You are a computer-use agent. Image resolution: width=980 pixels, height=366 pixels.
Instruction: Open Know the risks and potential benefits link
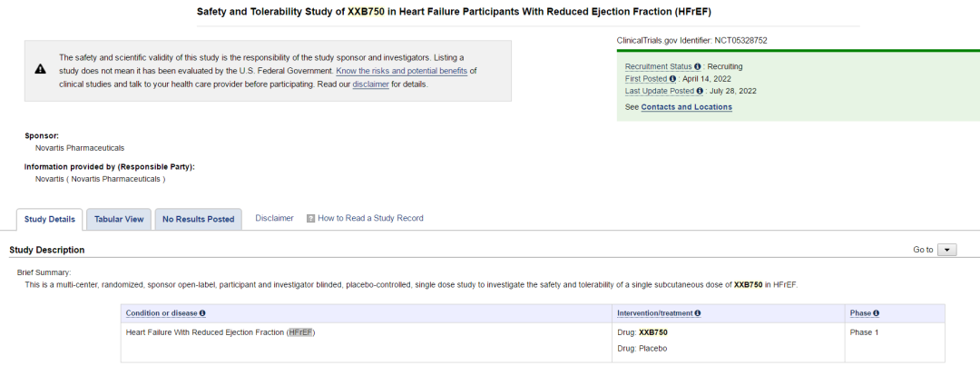(401, 71)
